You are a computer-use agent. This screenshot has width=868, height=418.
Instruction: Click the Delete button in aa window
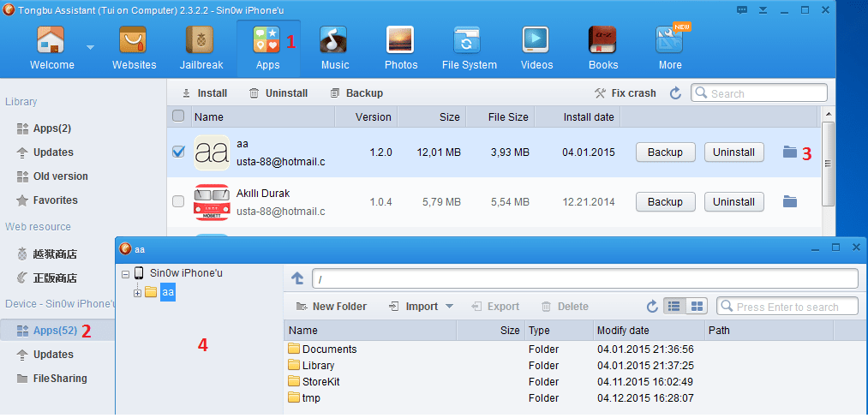tap(565, 307)
